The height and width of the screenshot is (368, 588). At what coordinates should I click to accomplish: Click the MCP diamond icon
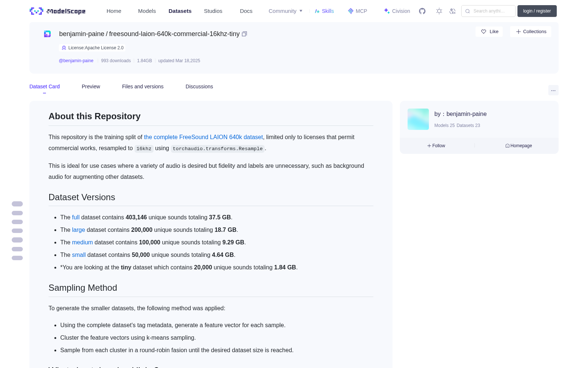click(351, 11)
